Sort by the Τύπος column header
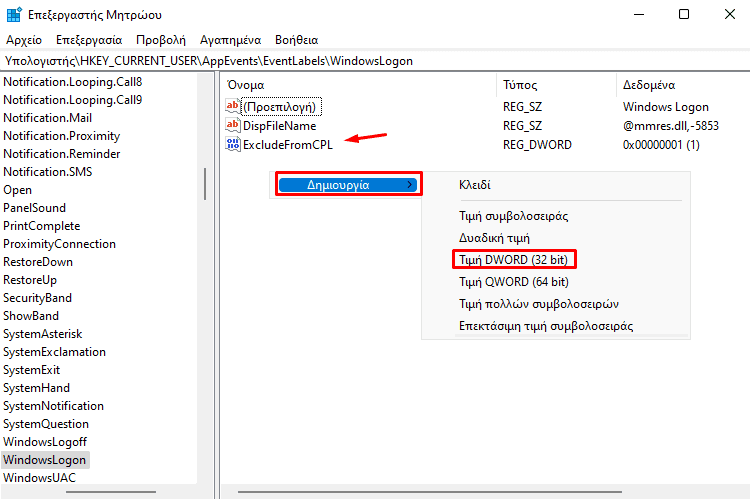 (x=520, y=85)
